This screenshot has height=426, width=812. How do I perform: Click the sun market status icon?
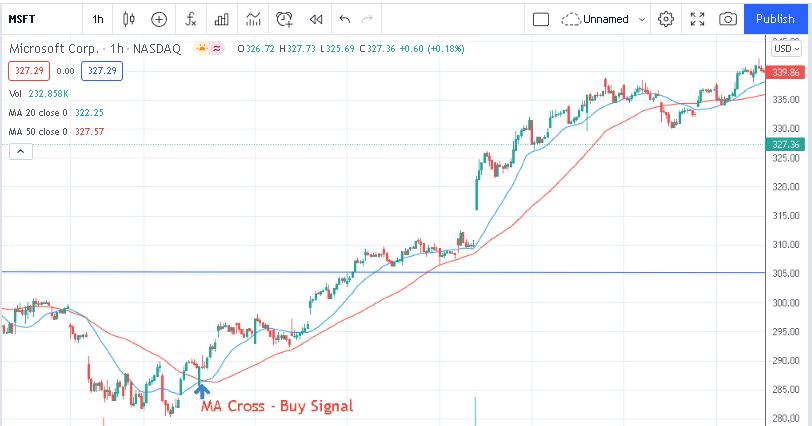[x=202, y=49]
